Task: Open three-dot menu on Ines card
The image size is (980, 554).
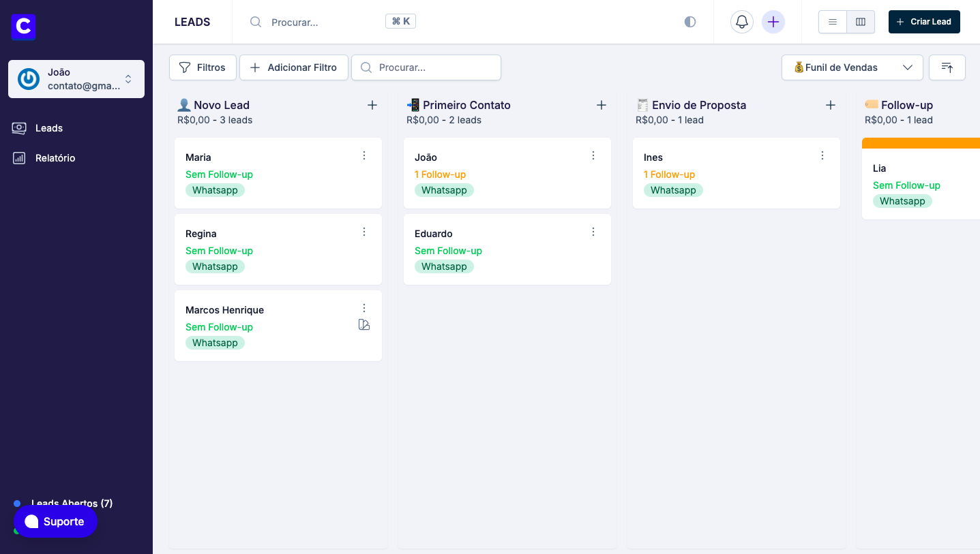Action: coord(822,156)
